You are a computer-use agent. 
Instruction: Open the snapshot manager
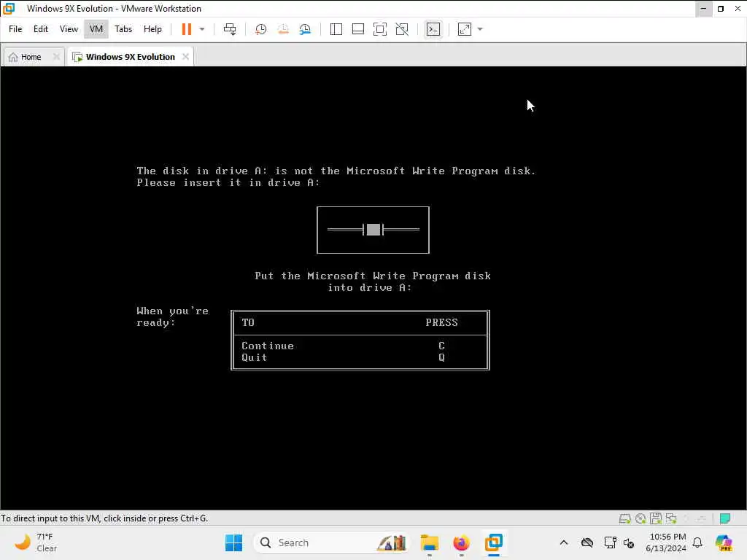[305, 29]
